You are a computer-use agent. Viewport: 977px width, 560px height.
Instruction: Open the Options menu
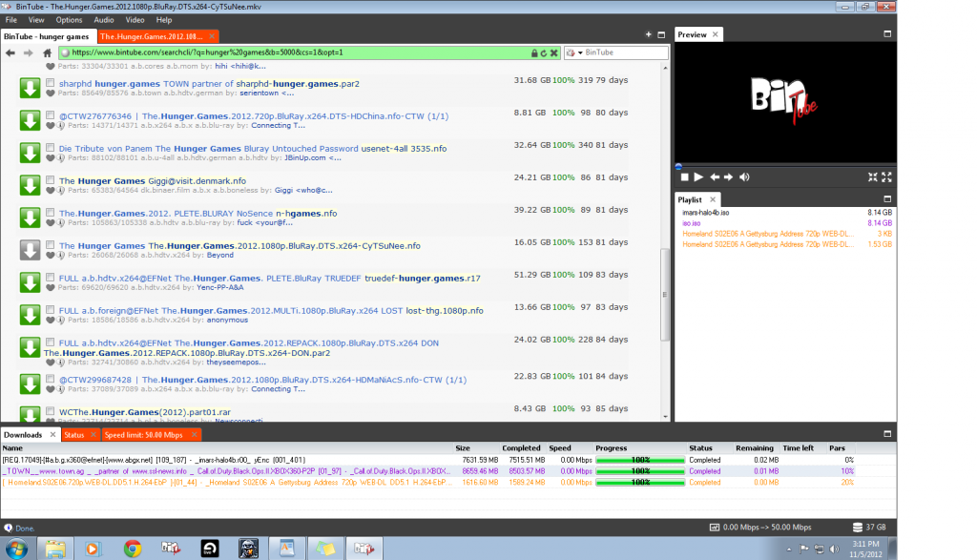(x=69, y=19)
